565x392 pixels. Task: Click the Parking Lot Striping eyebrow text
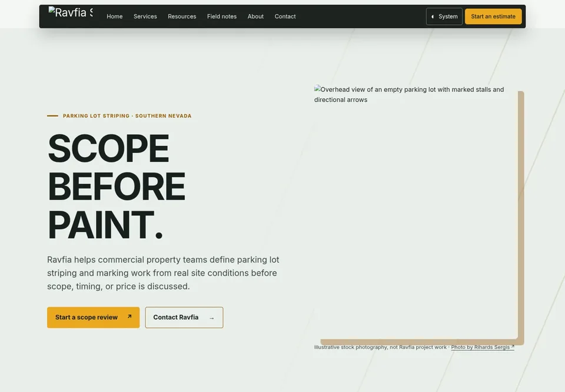pyautogui.click(x=127, y=116)
